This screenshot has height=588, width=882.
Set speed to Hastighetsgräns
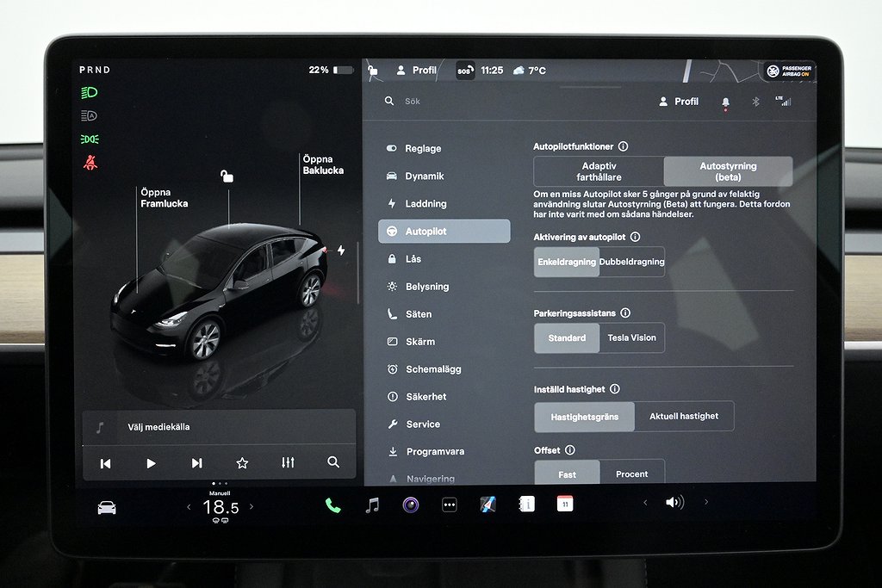pos(585,417)
